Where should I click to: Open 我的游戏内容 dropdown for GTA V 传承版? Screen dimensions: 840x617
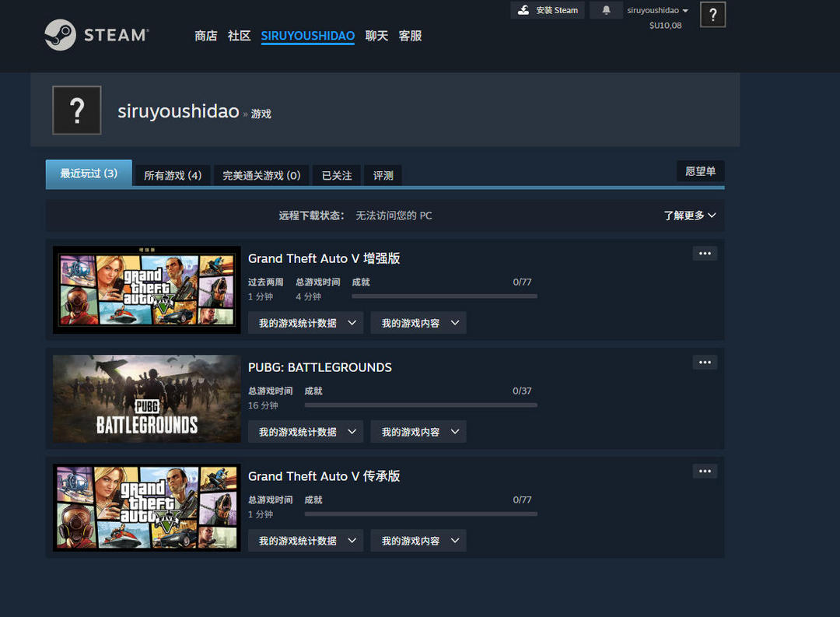(418, 541)
